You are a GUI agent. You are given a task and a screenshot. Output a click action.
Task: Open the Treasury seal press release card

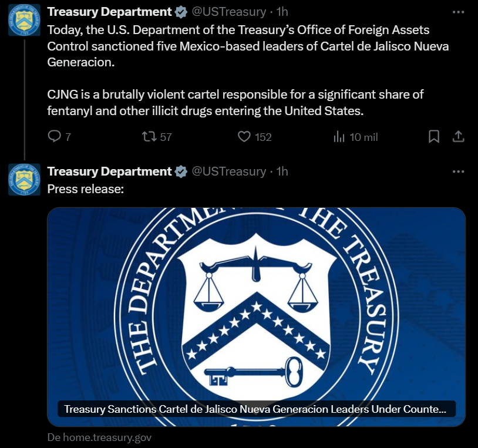pyautogui.click(x=256, y=305)
